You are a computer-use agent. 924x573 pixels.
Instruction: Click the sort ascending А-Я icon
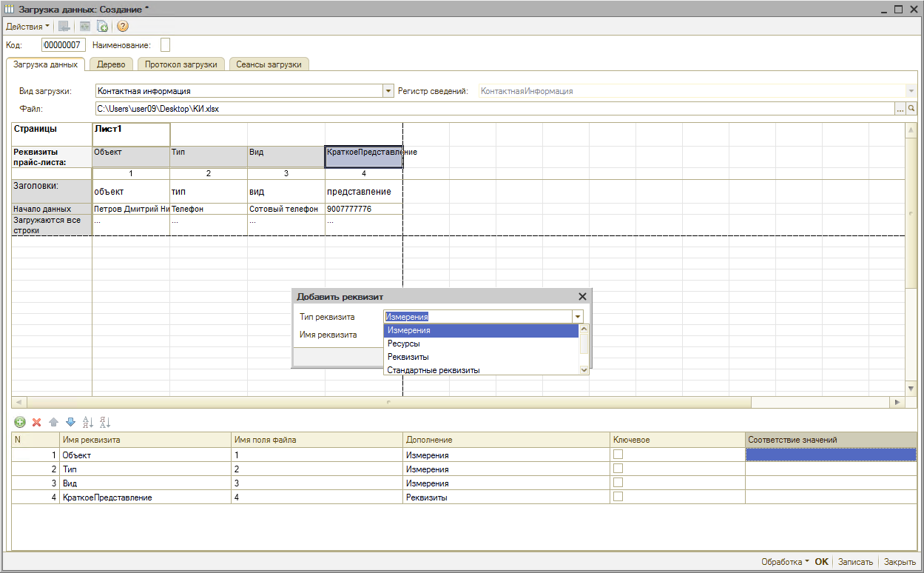(87, 422)
